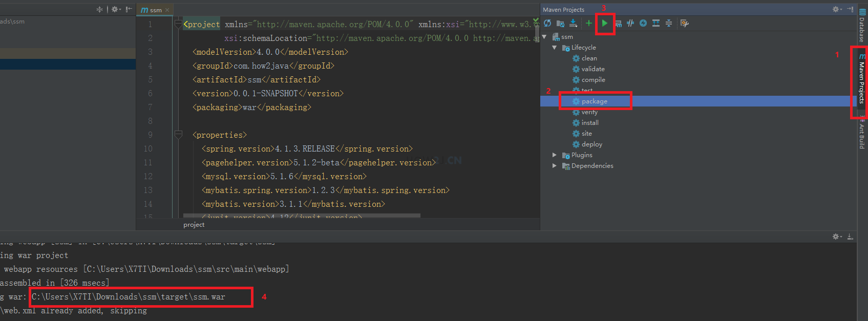Click the gear icon beside deploy

(x=576, y=144)
